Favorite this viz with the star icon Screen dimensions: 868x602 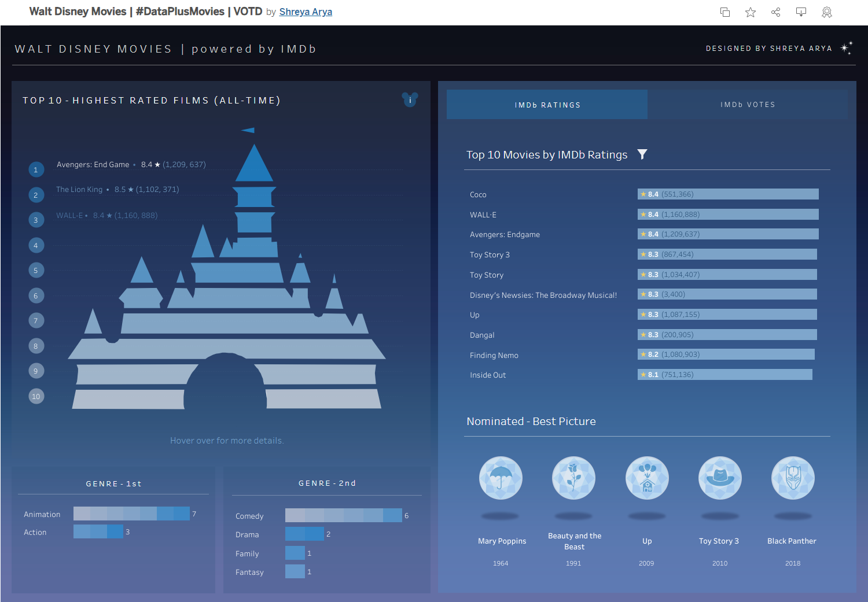(x=751, y=12)
